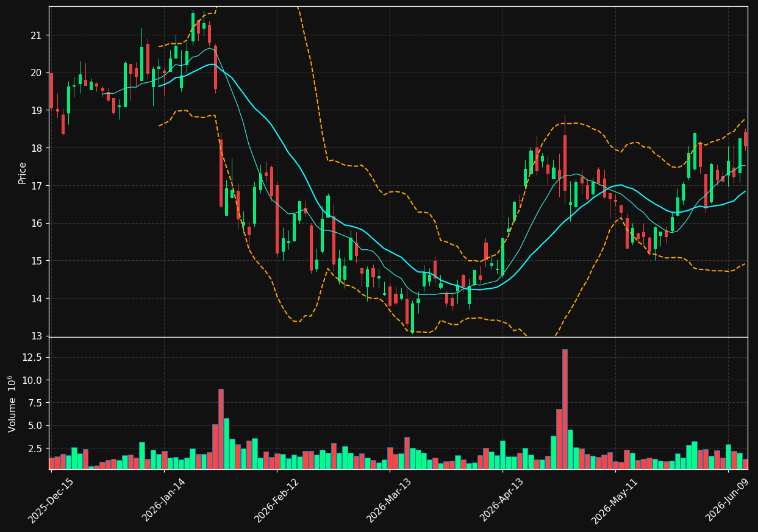Click the price axis value 18
Image resolution: width=758 pixels, height=532 pixels.
pyautogui.click(x=36, y=148)
